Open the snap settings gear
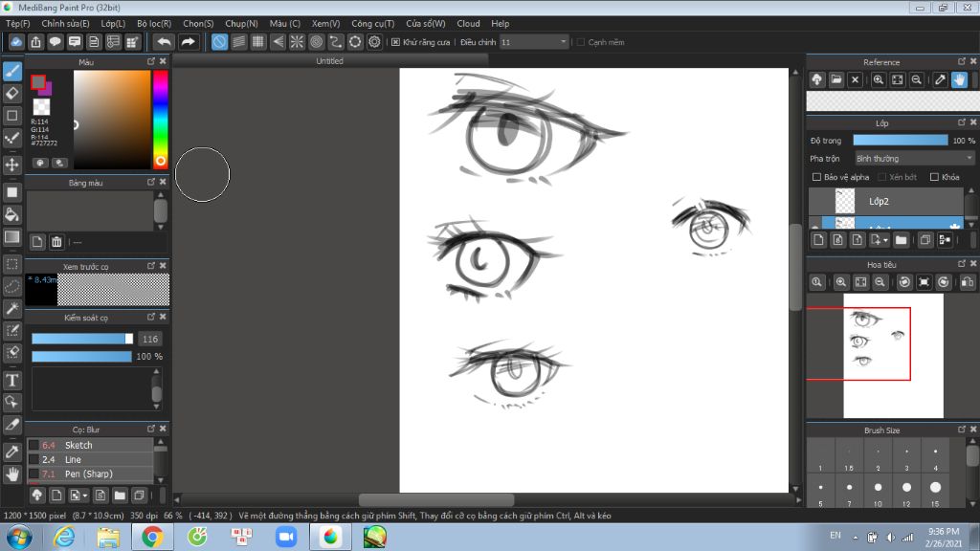The height and width of the screenshot is (551, 980). (374, 42)
